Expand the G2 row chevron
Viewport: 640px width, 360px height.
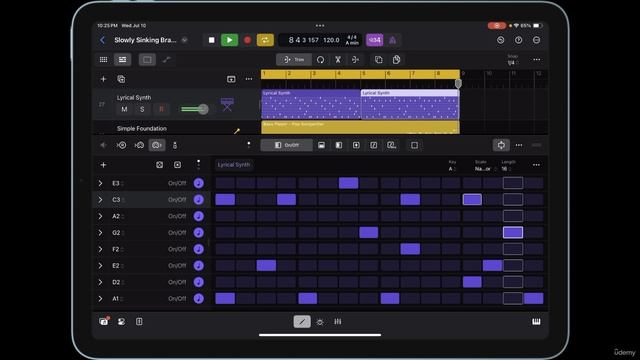(x=100, y=233)
